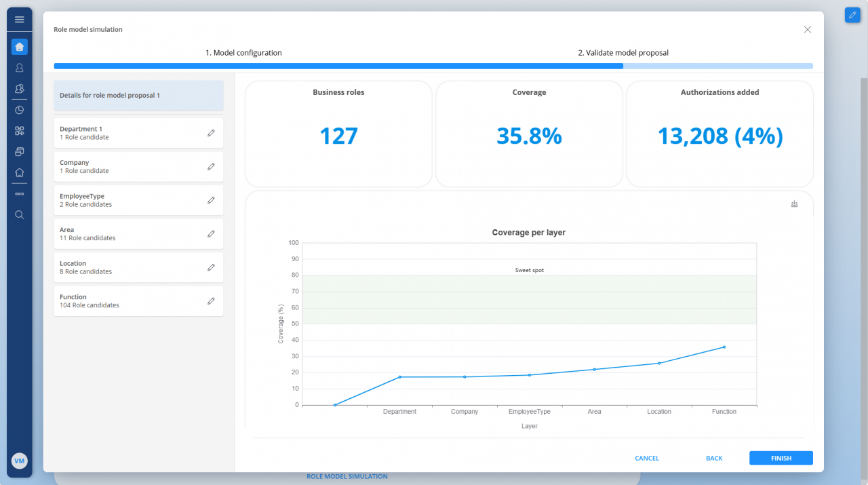This screenshot has width=868, height=485.
Task: Edit the Function role candidates
Action: (211, 300)
